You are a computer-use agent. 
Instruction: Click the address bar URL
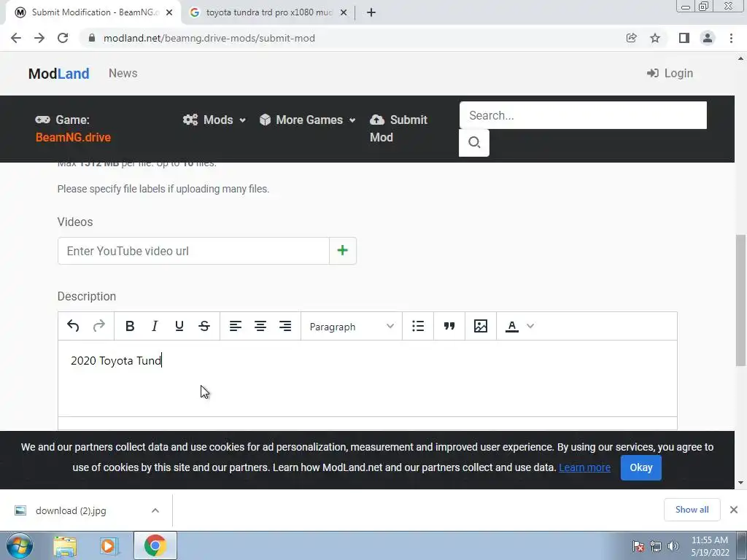209,38
